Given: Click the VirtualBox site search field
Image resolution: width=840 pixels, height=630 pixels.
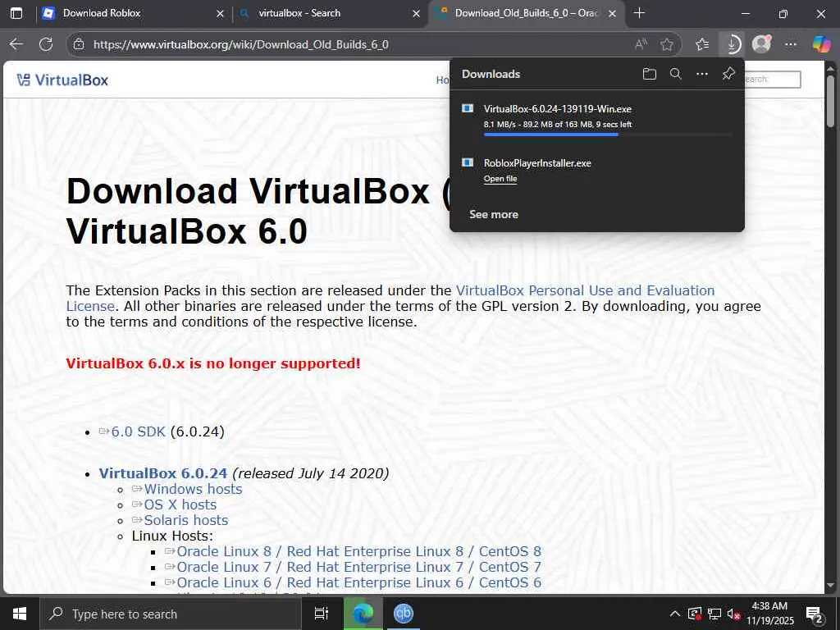Looking at the screenshot, I should (x=773, y=80).
